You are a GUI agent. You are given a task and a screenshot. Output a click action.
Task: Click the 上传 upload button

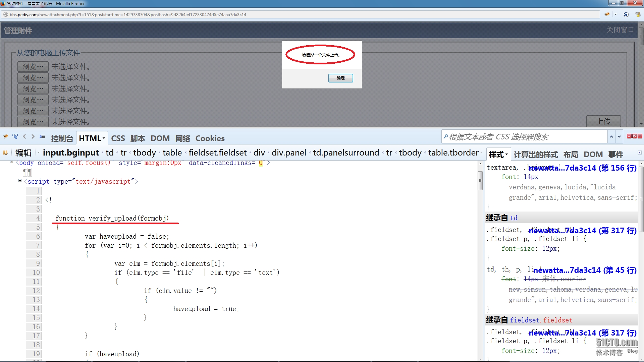coord(603,121)
